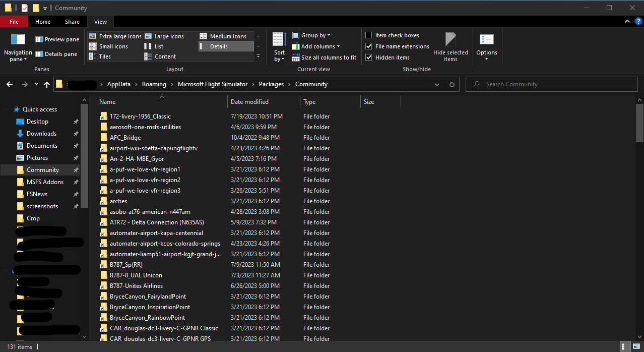Select the AFC_Bridge folder
This screenshot has width=644, height=352.
coord(125,138)
